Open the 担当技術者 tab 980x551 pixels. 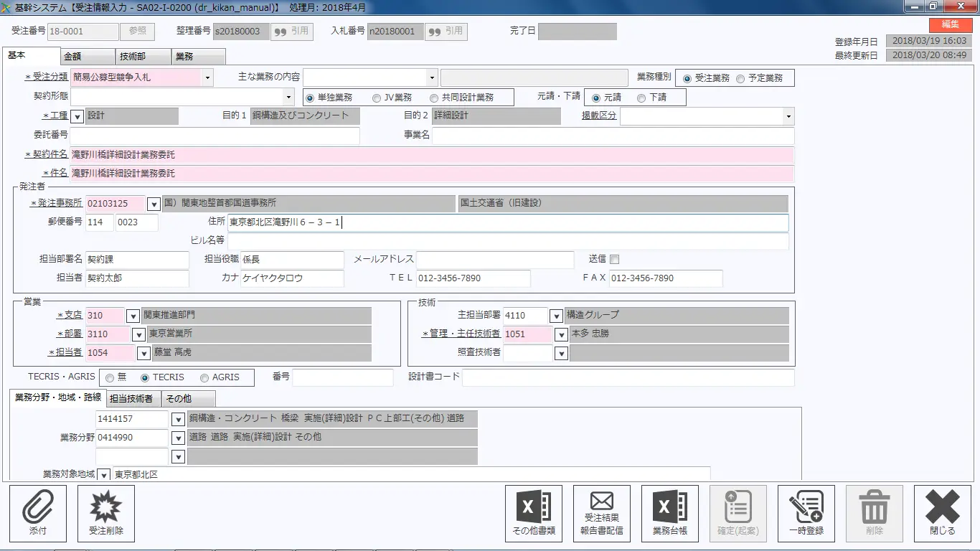pyautogui.click(x=131, y=399)
